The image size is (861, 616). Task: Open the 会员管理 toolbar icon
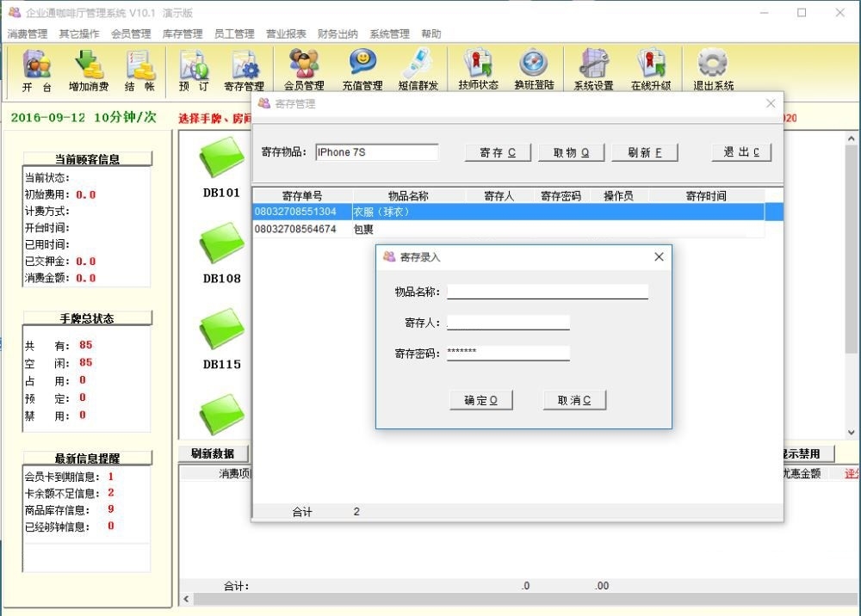click(304, 71)
